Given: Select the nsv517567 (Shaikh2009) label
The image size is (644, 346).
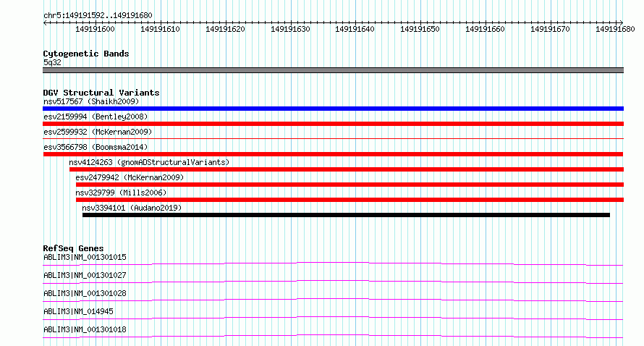Looking at the screenshot, I should 91,101.
